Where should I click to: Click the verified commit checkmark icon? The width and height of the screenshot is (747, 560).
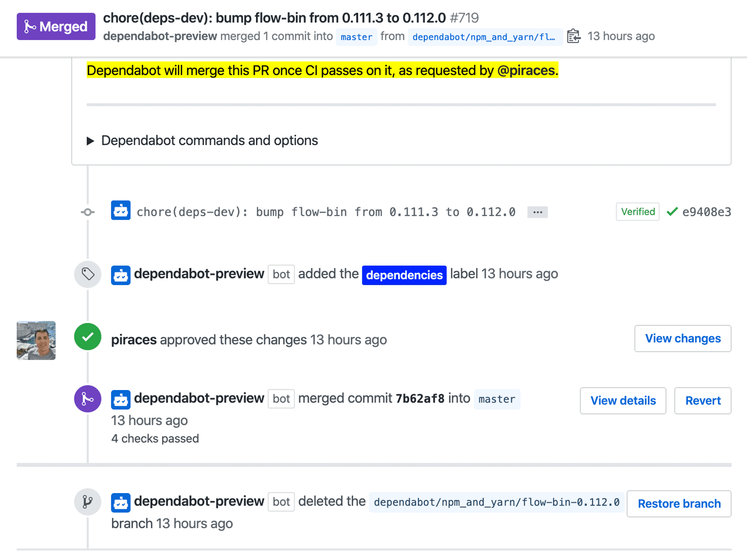672,212
